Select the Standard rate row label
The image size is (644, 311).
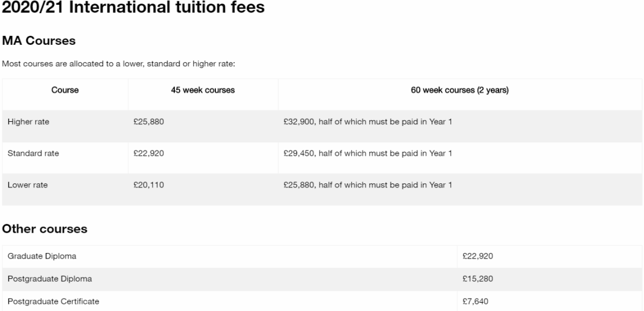(33, 153)
